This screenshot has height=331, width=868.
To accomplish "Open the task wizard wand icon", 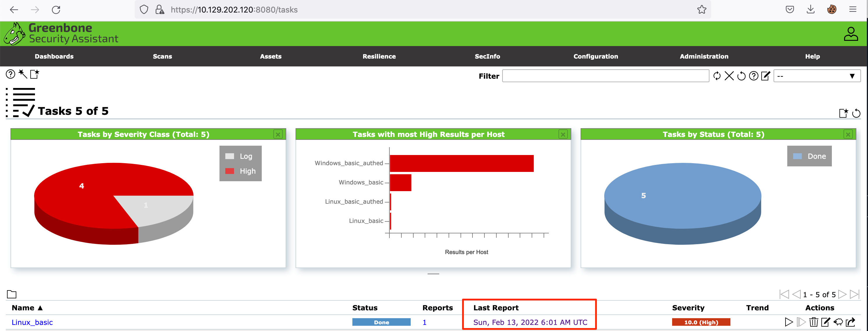I will click(22, 74).
